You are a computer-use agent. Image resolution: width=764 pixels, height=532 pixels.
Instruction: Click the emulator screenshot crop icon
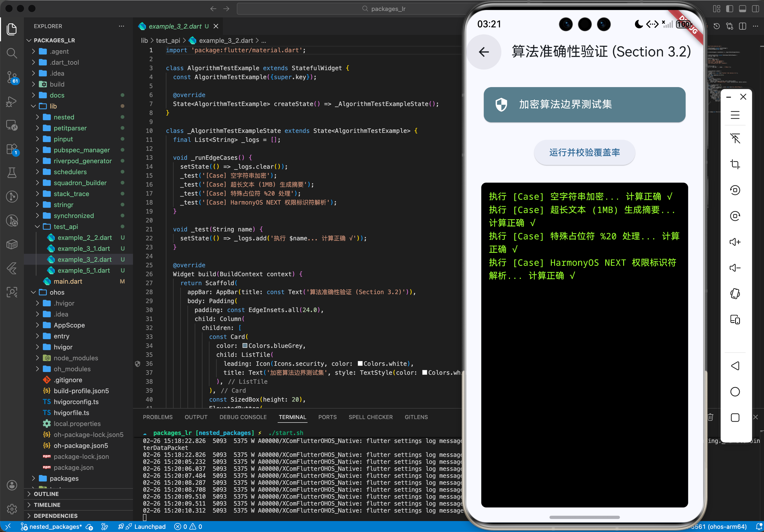(x=735, y=164)
